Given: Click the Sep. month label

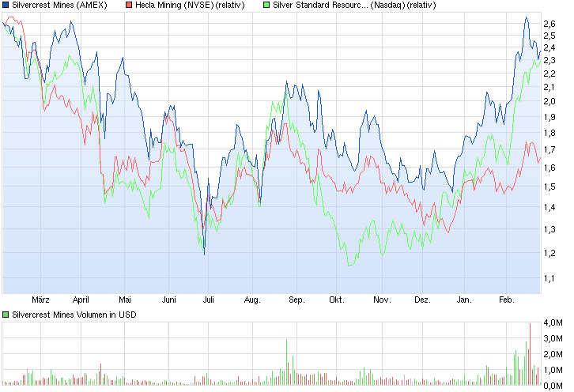Looking at the screenshot, I should [x=296, y=300].
